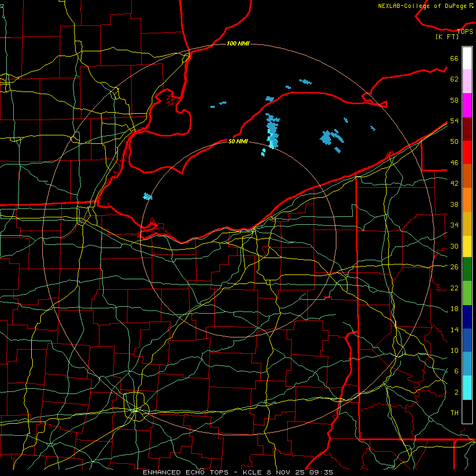Click the bright yellow legend swatch

point(467,246)
